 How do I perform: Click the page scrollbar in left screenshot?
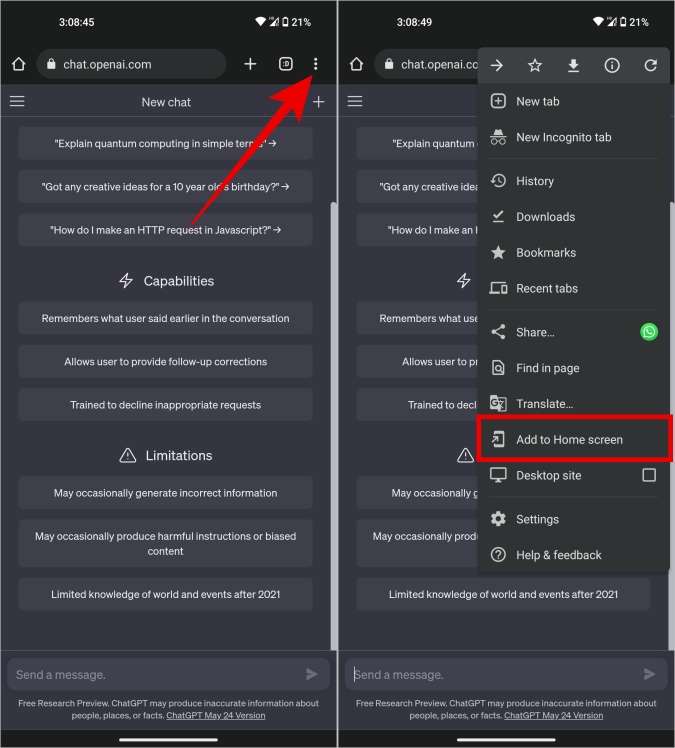point(333,425)
